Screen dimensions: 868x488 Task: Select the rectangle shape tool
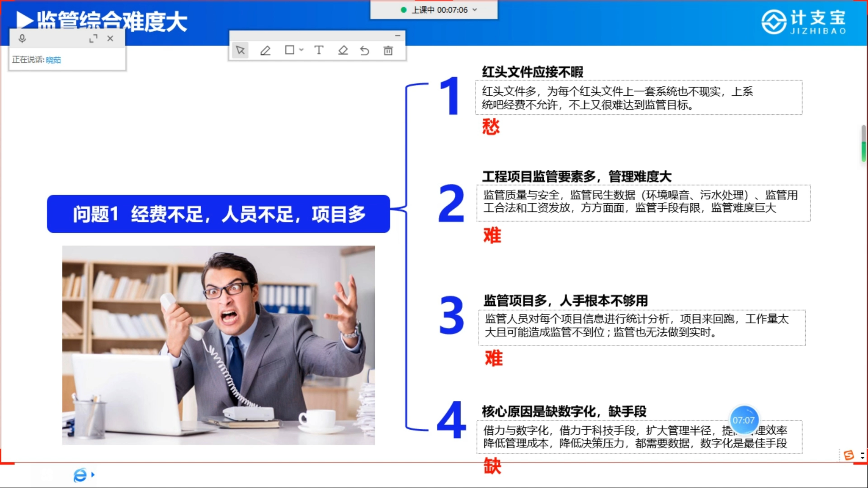(x=289, y=50)
